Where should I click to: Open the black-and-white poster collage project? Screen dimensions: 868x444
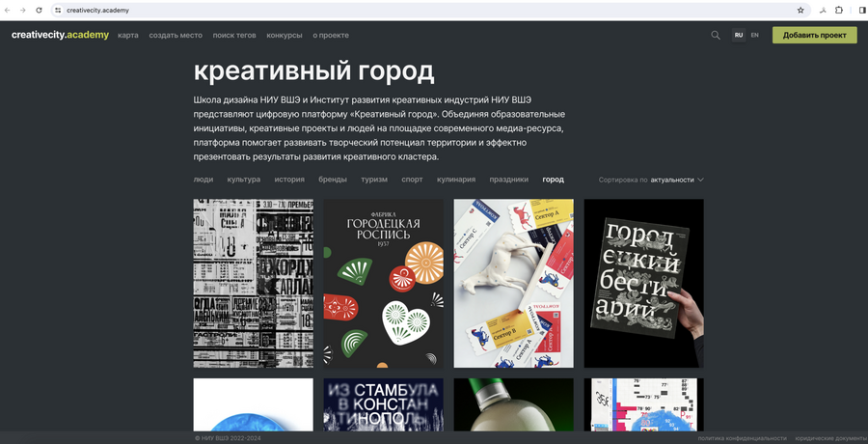pyautogui.click(x=253, y=283)
